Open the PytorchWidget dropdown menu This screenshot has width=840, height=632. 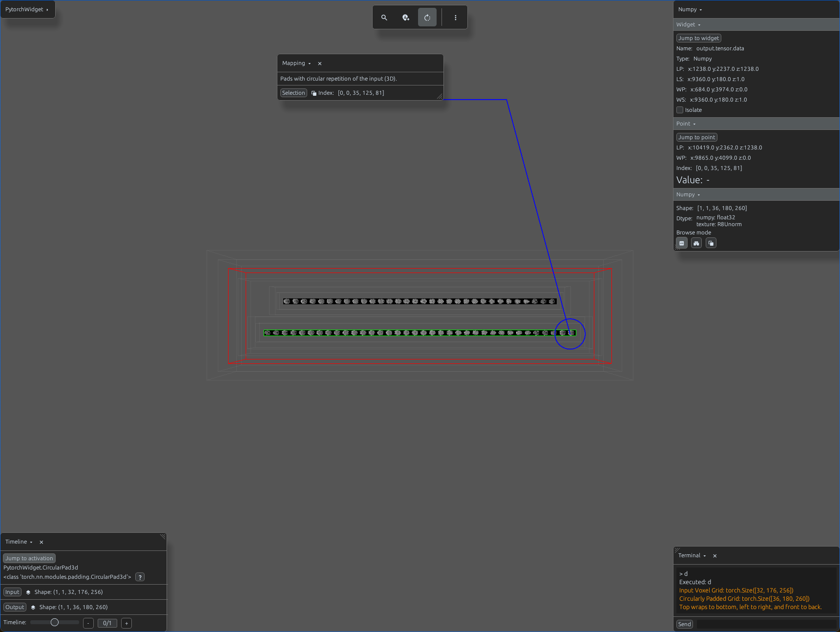pyautogui.click(x=27, y=9)
